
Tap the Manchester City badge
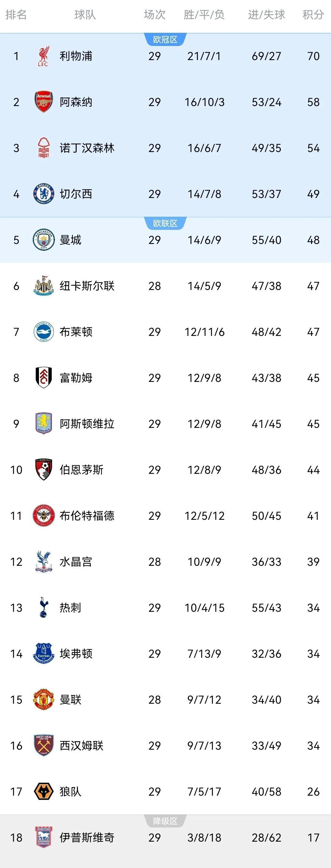(x=44, y=240)
